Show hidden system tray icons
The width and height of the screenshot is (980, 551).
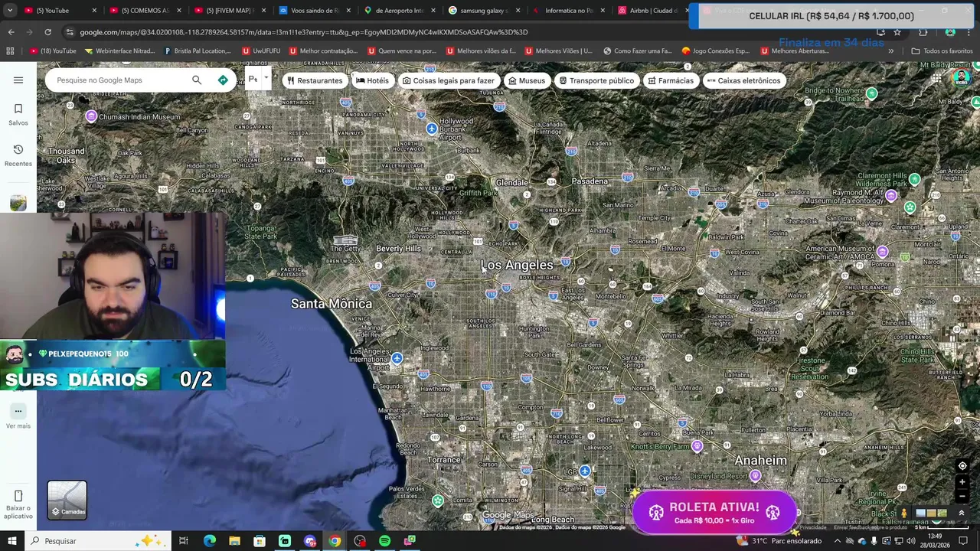tap(837, 541)
